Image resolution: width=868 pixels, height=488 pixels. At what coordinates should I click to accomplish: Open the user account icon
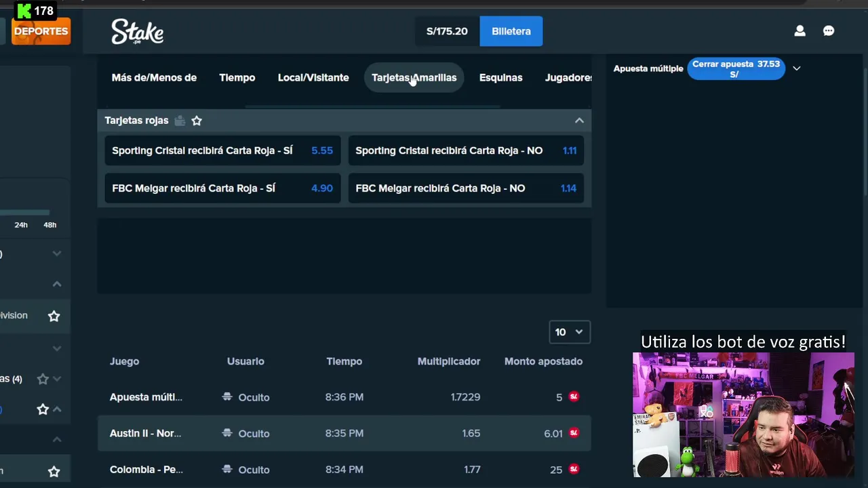pyautogui.click(x=800, y=31)
